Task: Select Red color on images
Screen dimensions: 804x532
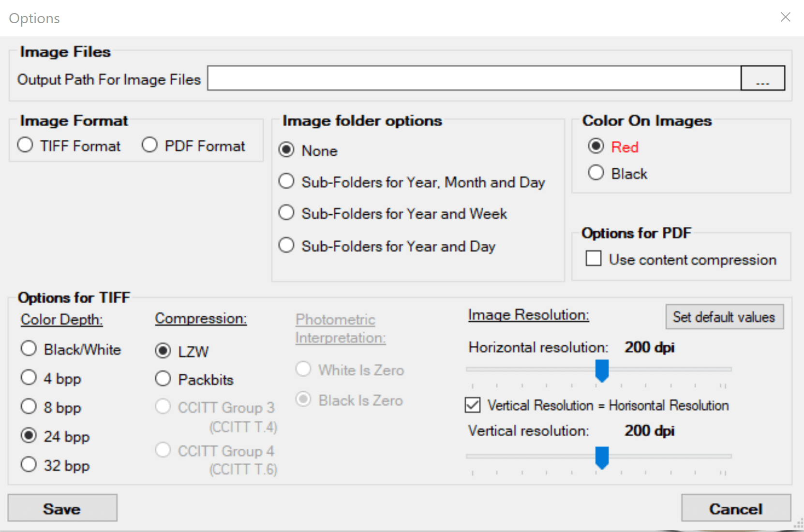Action: [596, 146]
